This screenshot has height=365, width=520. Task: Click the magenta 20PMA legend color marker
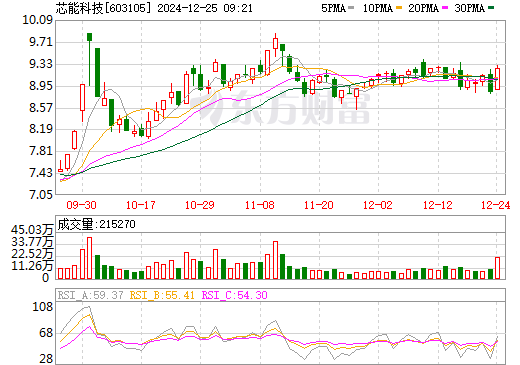pos(445,7)
